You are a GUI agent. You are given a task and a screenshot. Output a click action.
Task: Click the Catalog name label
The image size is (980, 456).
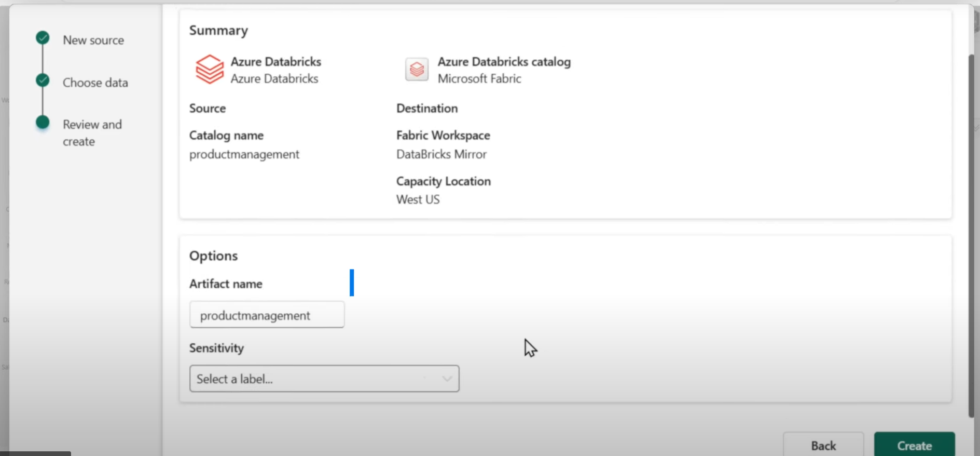(x=226, y=135)
